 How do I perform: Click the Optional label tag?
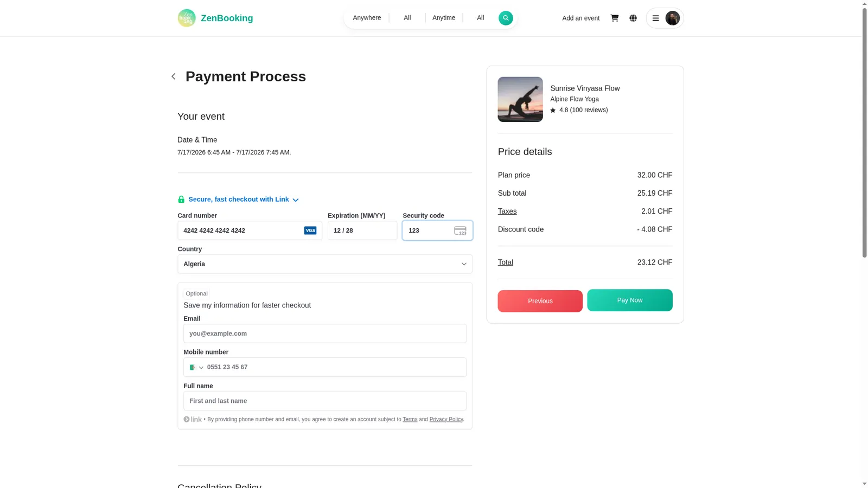pos(196,293)
